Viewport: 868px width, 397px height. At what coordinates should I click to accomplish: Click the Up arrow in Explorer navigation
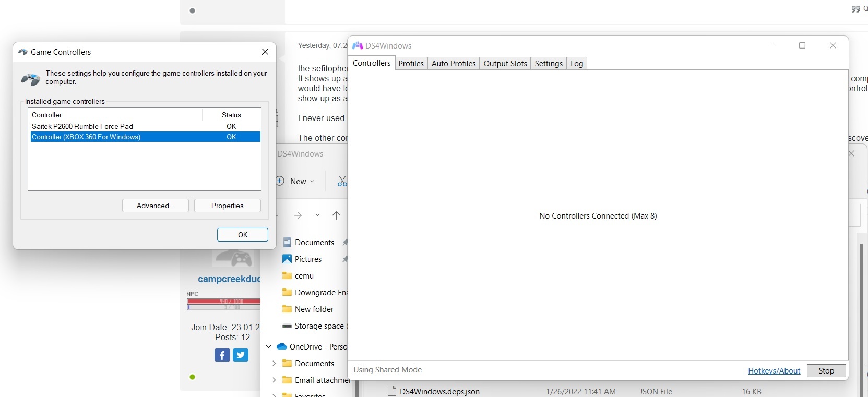pyautogui.click(x=336, y=215)
